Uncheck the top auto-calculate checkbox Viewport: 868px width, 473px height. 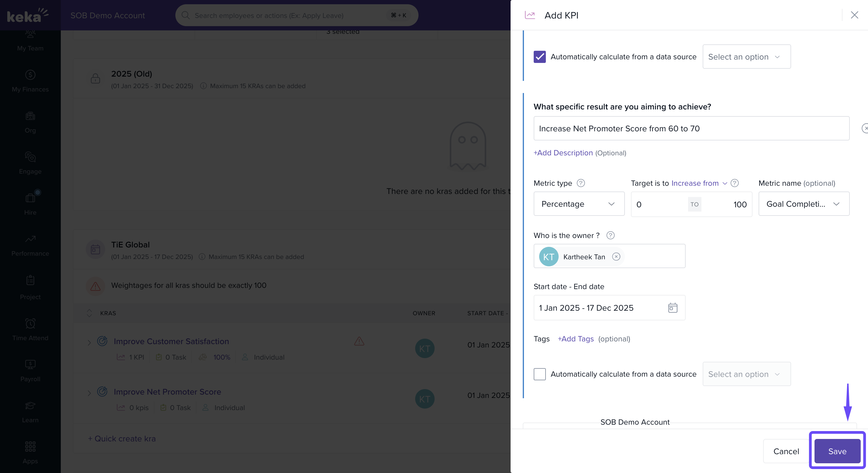[539, 57]
